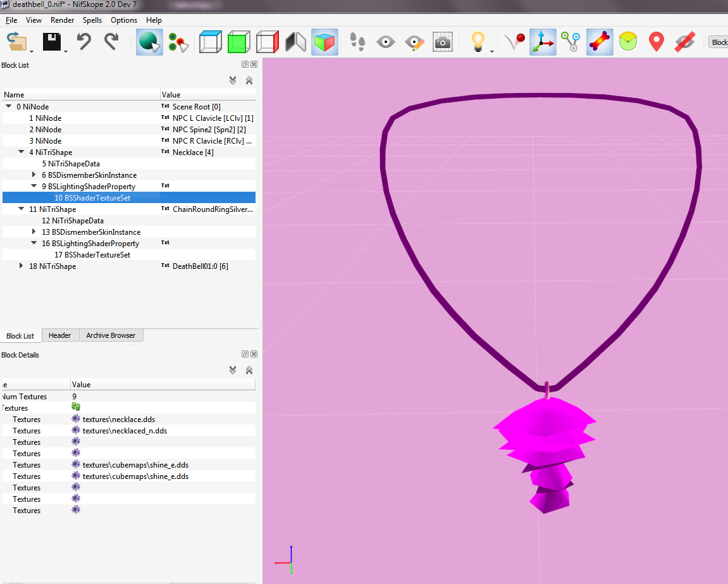
Task: Switch to the Header tab
Action: (60, 335)
